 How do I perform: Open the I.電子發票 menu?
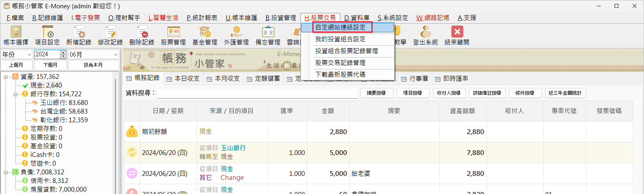pos(85,18)
